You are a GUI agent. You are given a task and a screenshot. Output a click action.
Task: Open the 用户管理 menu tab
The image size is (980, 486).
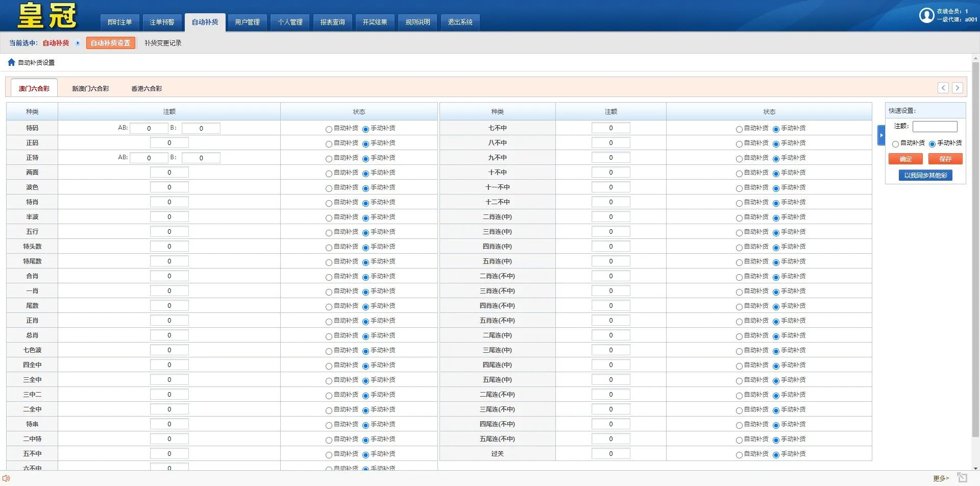(x=247, y=22)
